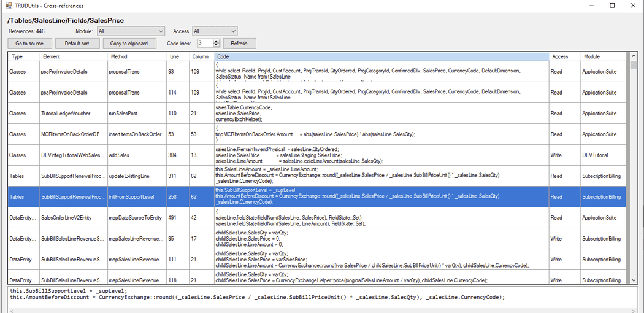Screen dimensions: 644x313
Task: Sort by the Line column header
Action: coord(178,56)
